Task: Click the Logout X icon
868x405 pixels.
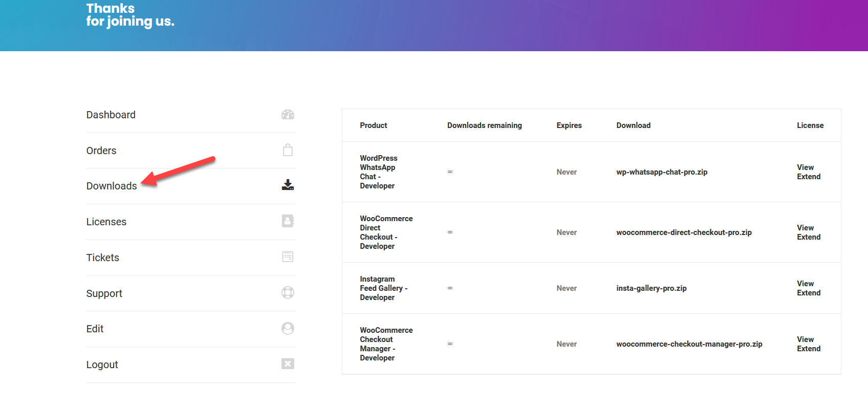Action: (288, 364)
